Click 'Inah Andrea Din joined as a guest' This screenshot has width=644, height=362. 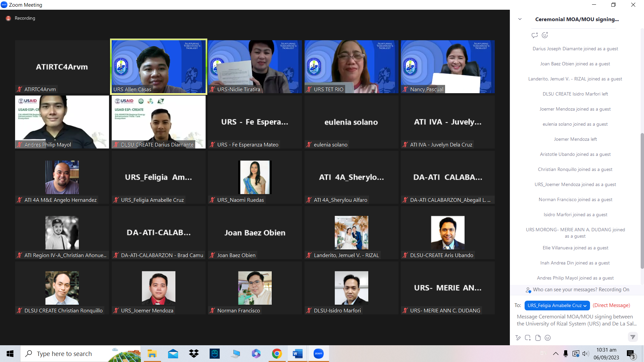point(575,263)
